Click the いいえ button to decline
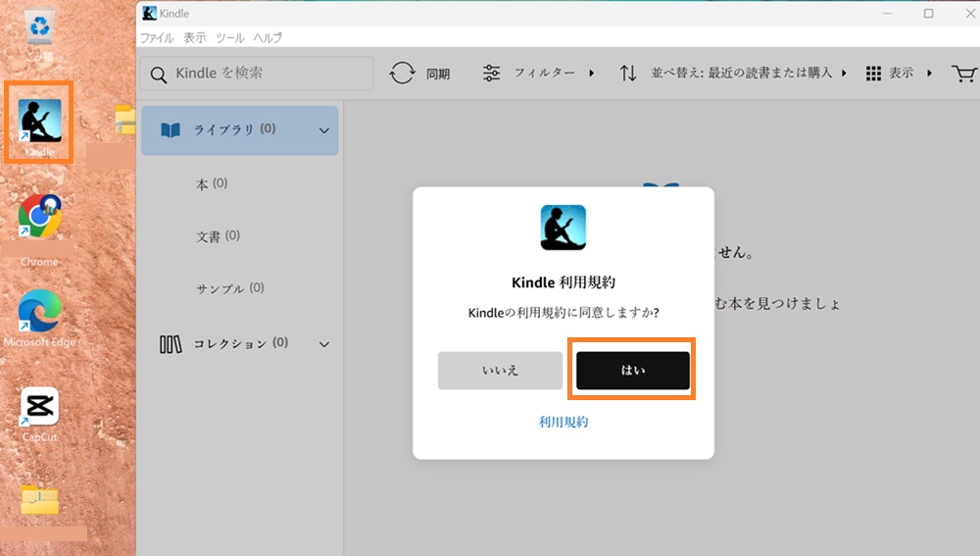 500,371
